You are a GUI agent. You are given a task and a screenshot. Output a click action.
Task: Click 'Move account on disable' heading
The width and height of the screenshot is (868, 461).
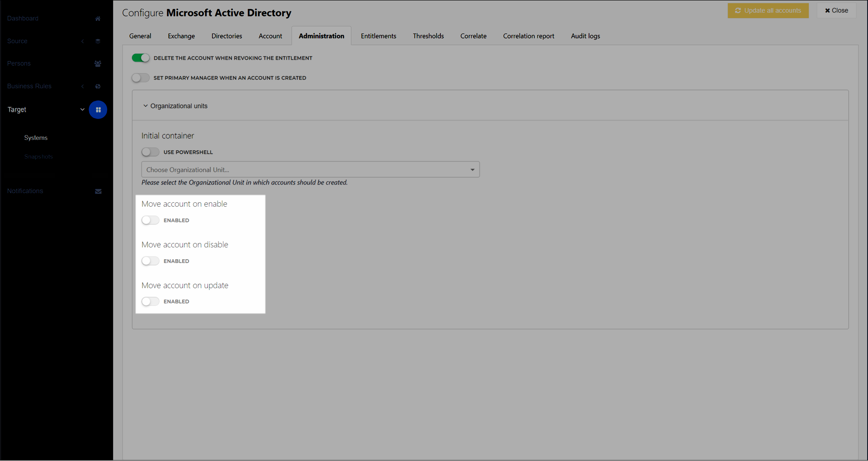tap(185, 245)
